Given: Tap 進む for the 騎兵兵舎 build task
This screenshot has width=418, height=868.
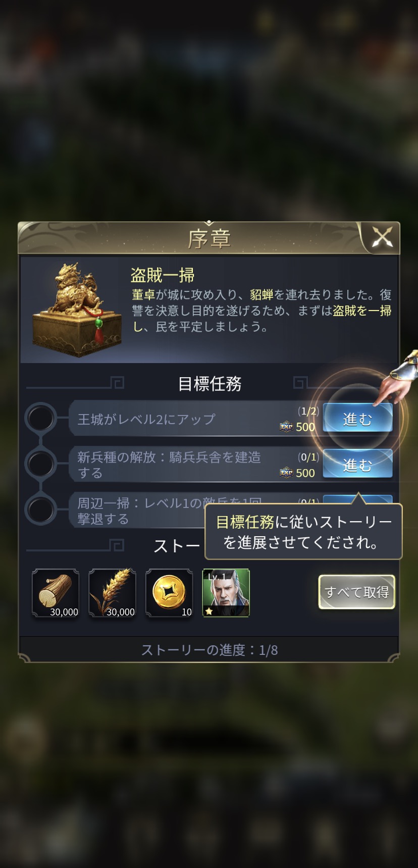Looking at the screenshot, I should [x=357, y=464].
